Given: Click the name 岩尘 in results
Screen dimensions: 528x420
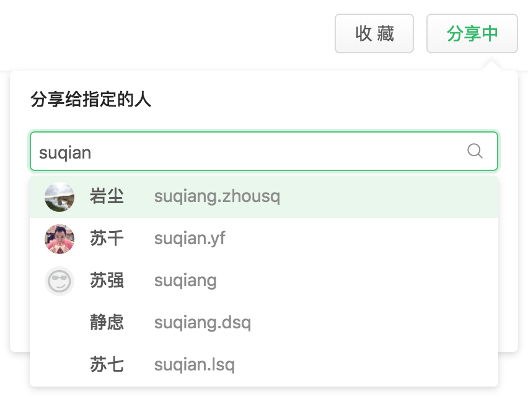Looking at the screenshot, I should (x=107, y=196).
